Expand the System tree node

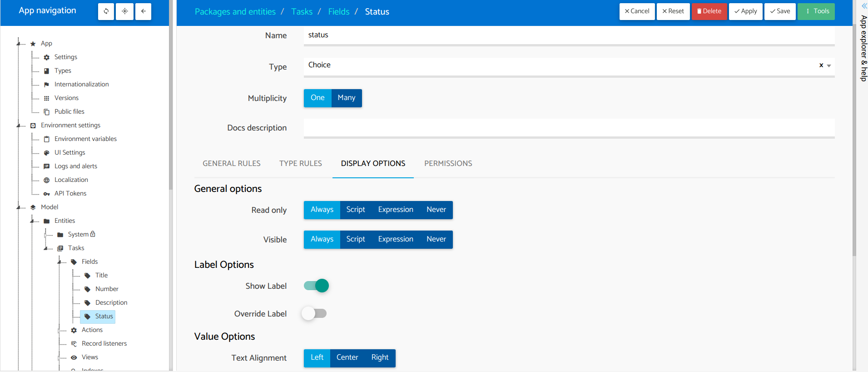coord(46,235)
